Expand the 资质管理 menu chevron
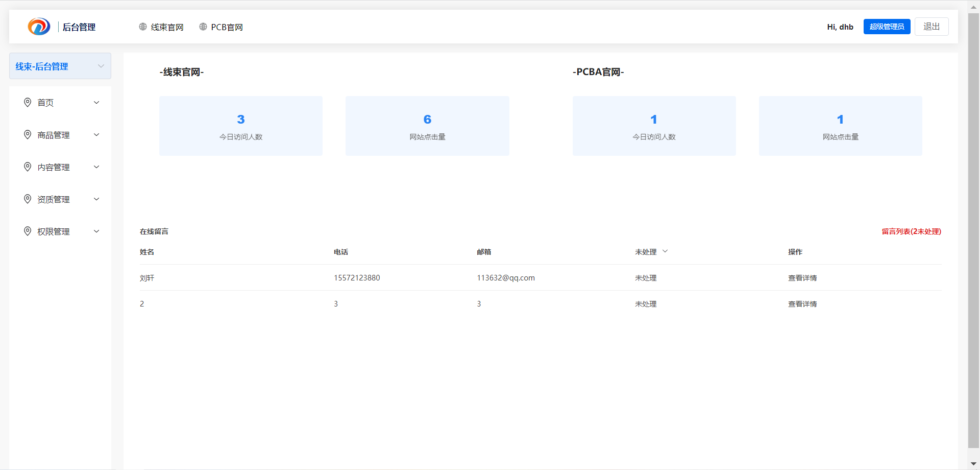 click(96, 199)
